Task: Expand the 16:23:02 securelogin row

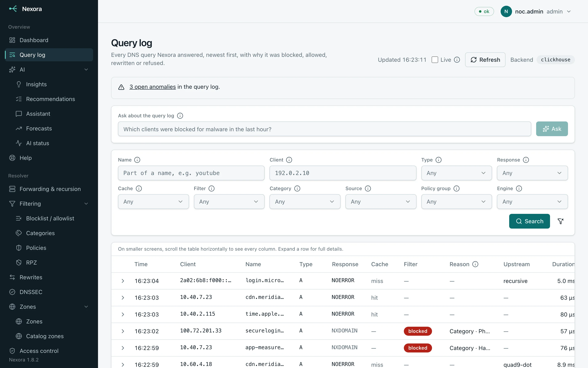Action: pos(123,331)
